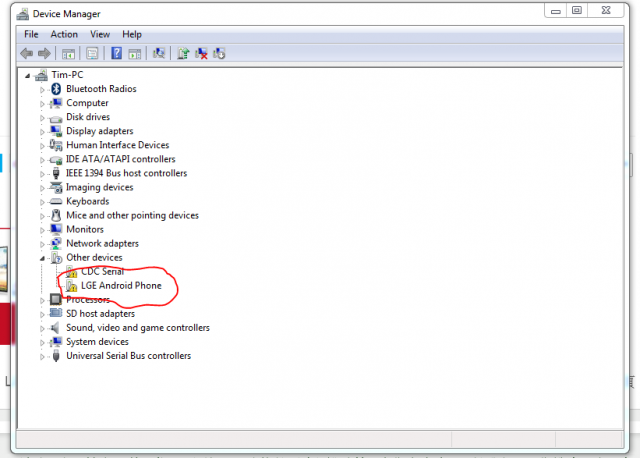Click the Action Pane toolbar icon
Image resolution: width=640 pixels, height=458 pixels.
tap(135, 53)
